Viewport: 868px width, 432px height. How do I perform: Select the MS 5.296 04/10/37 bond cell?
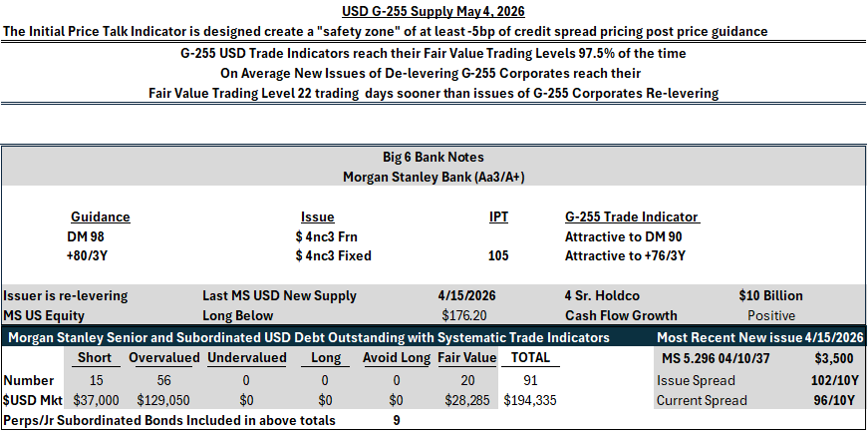(716, 359)
